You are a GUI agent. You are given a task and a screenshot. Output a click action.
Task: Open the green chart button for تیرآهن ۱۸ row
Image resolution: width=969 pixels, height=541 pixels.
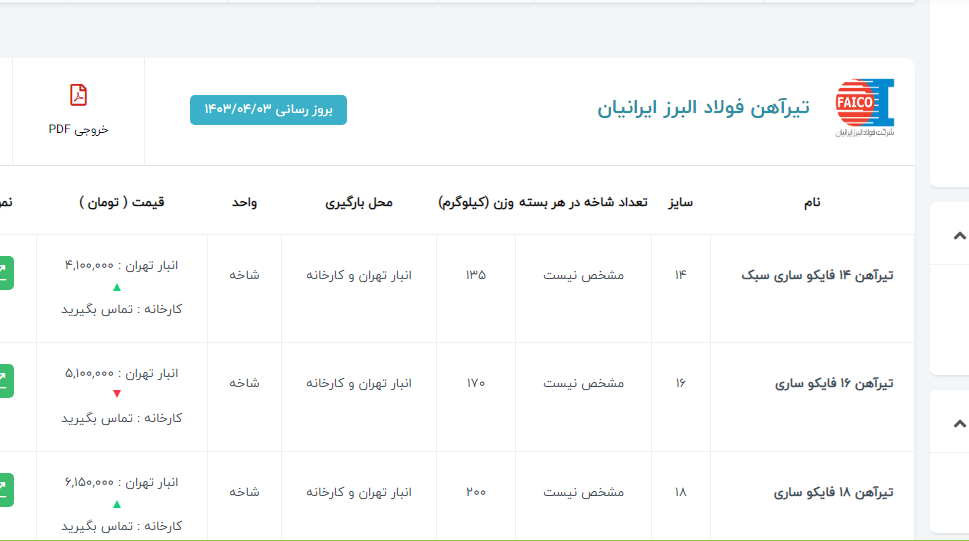pyautogui.click(x=5, y=491)
